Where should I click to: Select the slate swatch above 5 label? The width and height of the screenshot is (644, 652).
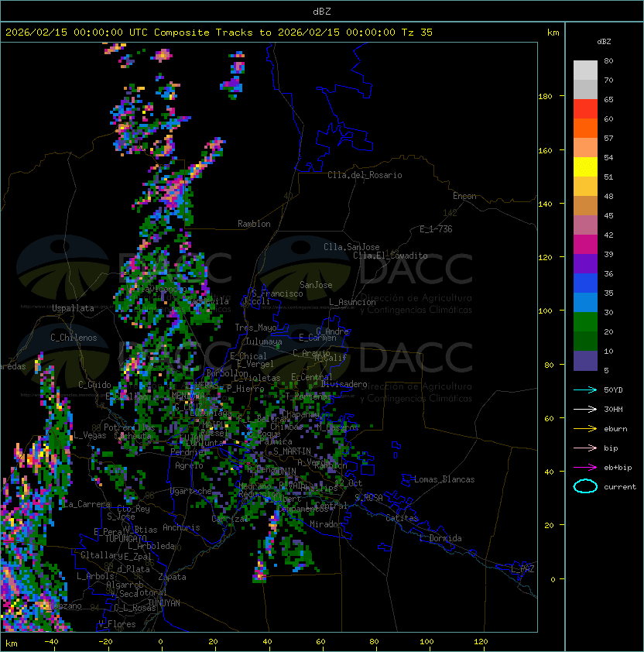(585, 361)
